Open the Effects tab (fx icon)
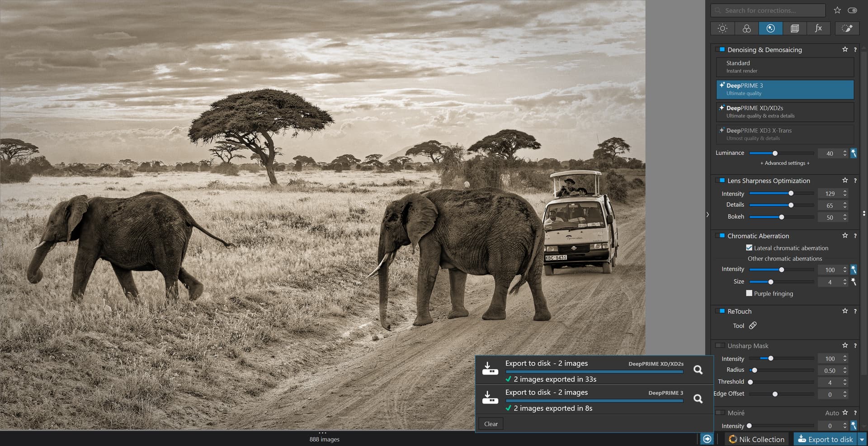The image size is (868, 446). coord(818,28)
